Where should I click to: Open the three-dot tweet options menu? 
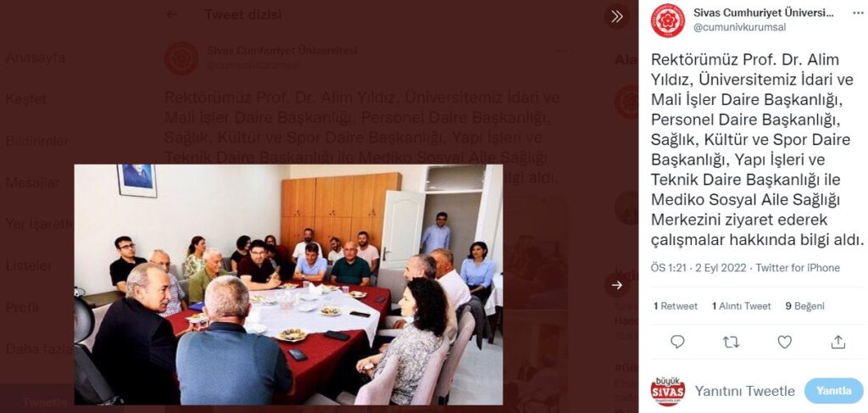(562, 50)
